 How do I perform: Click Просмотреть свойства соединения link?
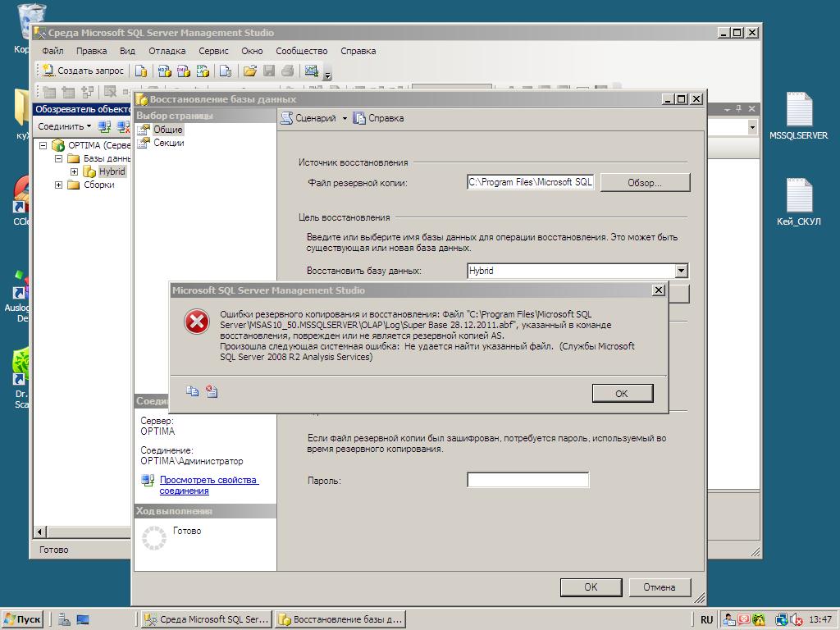[x=208, y=486]
